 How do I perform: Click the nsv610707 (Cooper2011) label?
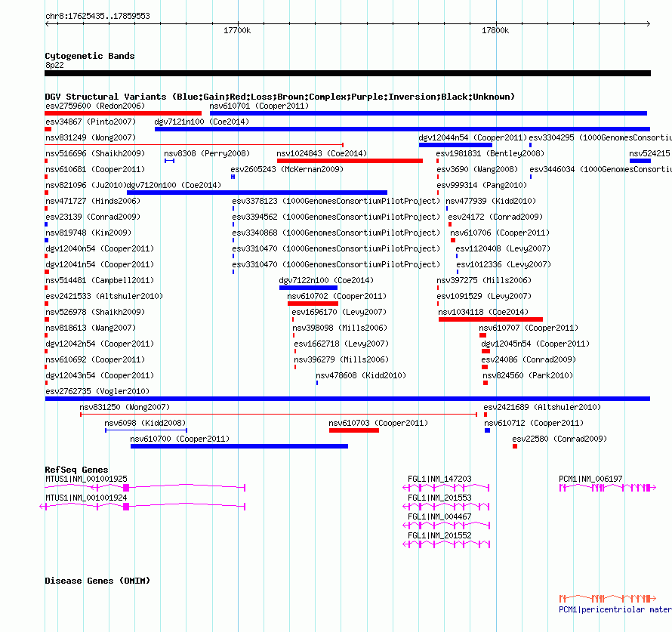coord(529,328)
